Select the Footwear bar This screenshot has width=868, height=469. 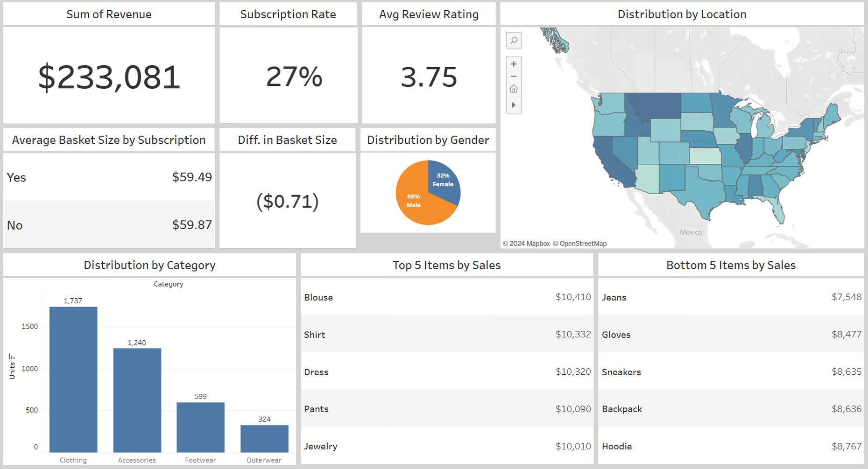point(200,427)
